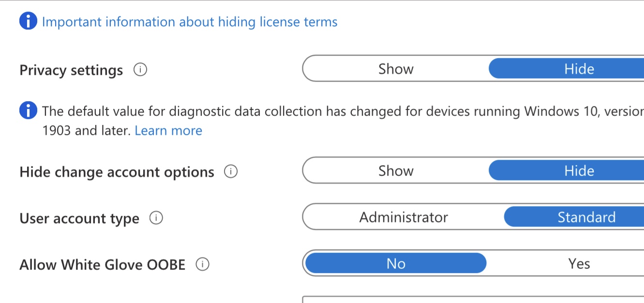Image resolution: width=644 pixels, height=303 pixels.
Task: Disable White Glove OOBE by selecting No
Action: 395,263
